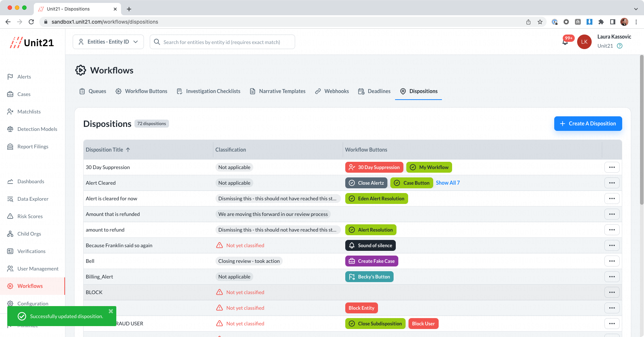Click Sound of silence workflow button

pyautogui.click(x=370, y=245)
